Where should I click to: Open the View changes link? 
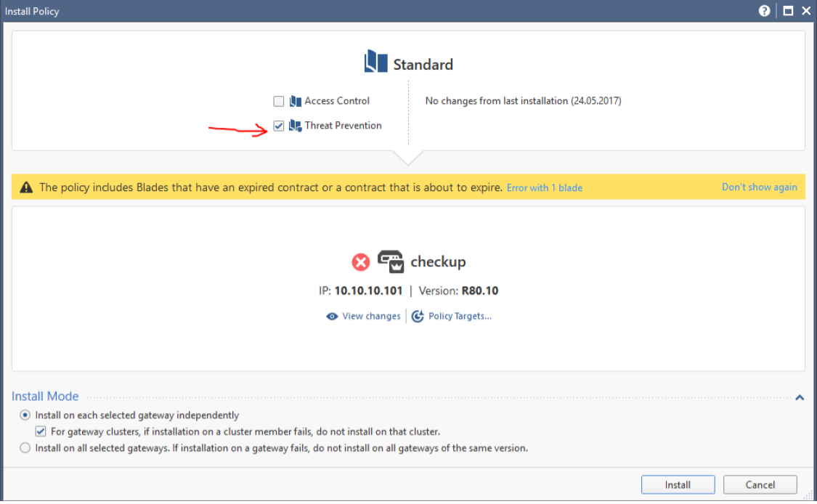(371, 317)
